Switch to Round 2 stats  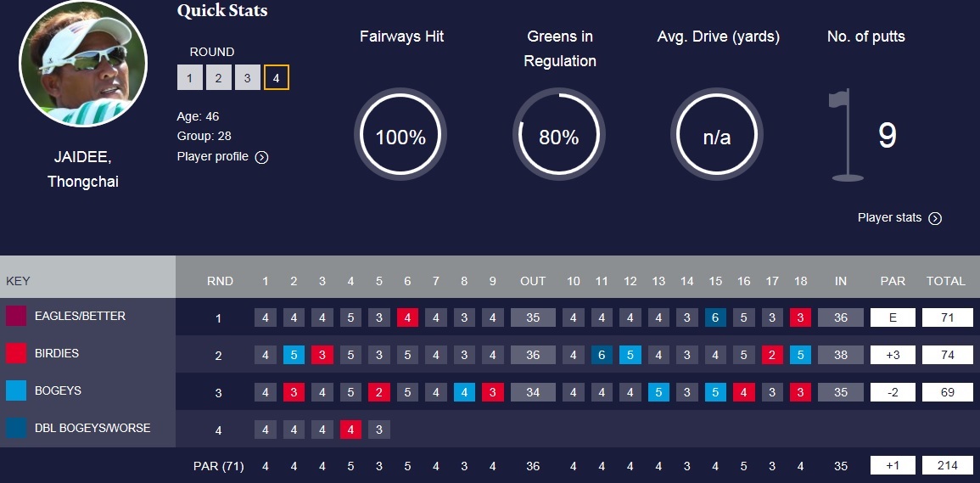coord(219,78)
